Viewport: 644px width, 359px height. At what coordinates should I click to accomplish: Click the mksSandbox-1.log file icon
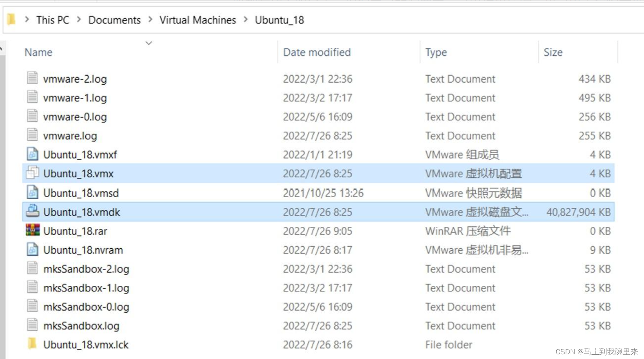[x=32, y=287]
